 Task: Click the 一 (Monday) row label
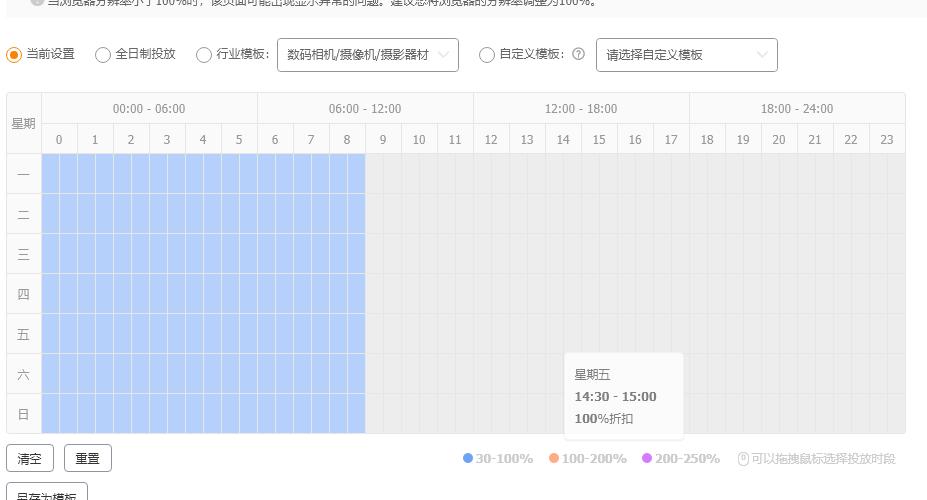24,174
